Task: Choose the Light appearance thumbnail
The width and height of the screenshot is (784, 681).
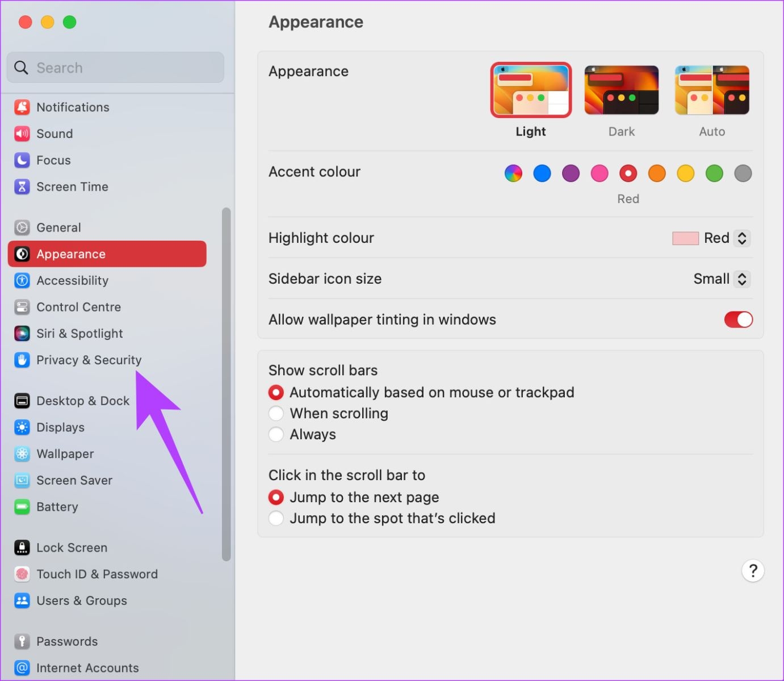Action: point(531,90)
